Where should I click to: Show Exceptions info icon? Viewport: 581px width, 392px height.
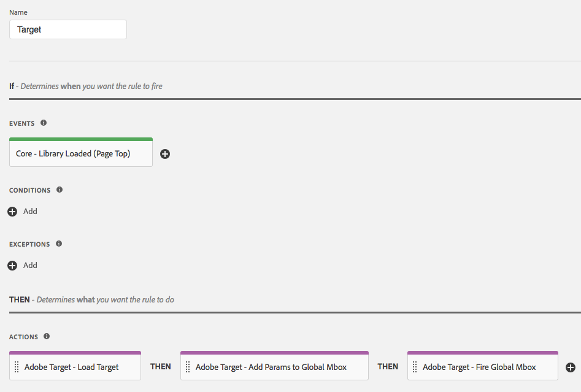(59, 244)
